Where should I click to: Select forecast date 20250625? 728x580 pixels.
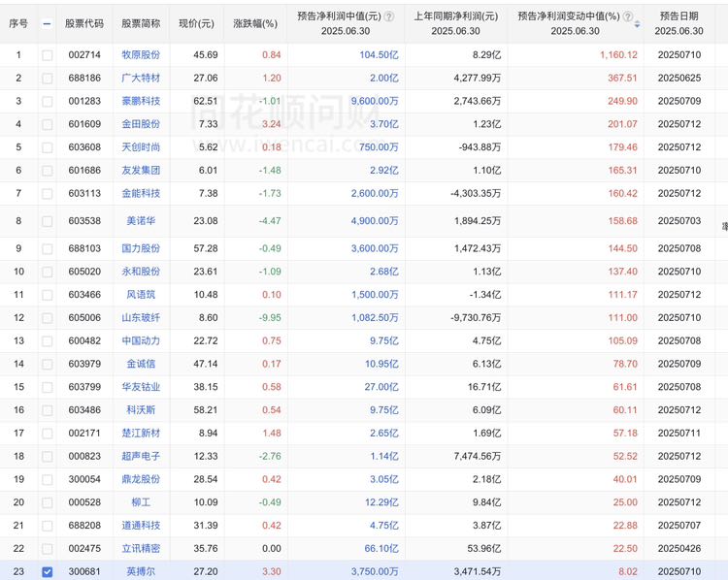[679, 78]
